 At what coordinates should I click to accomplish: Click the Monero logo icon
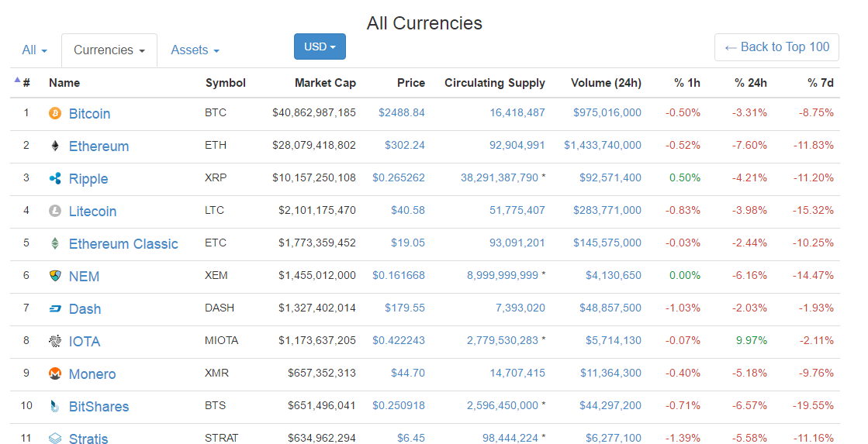pyautogui.click(x=55, y=373)
